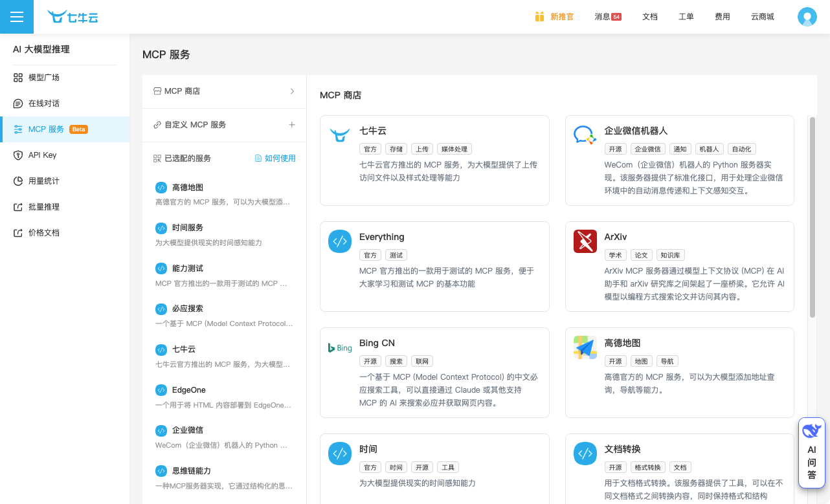Open 模型广场 in the sidebar
Viewport: 830px width, 504px height.
click(x=65, y=78)
